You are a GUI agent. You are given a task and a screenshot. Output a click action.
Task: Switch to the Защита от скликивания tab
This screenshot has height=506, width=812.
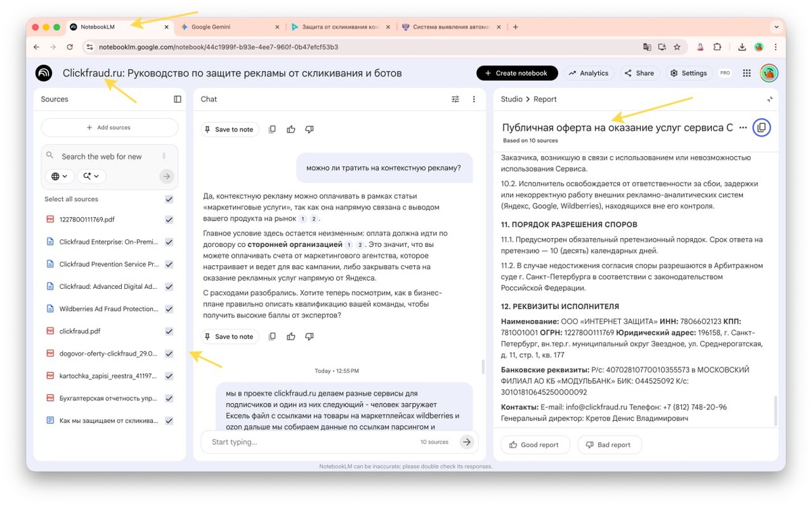(340, 27)
